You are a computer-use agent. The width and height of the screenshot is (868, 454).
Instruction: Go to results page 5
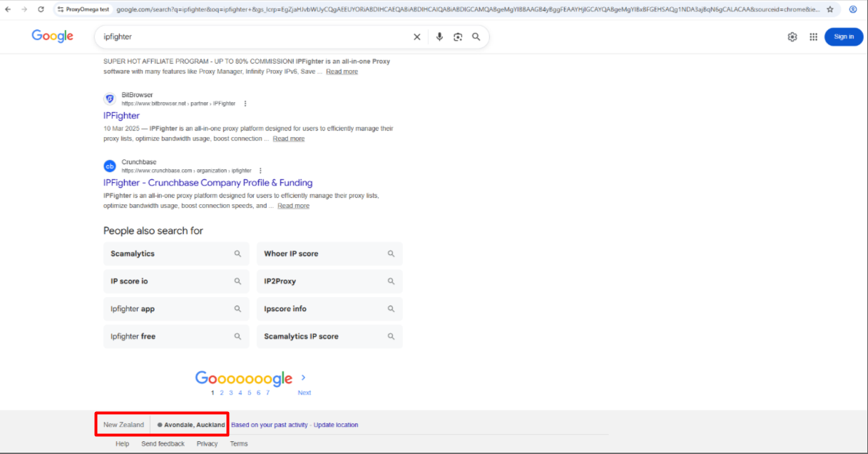[x=250, y=393]
